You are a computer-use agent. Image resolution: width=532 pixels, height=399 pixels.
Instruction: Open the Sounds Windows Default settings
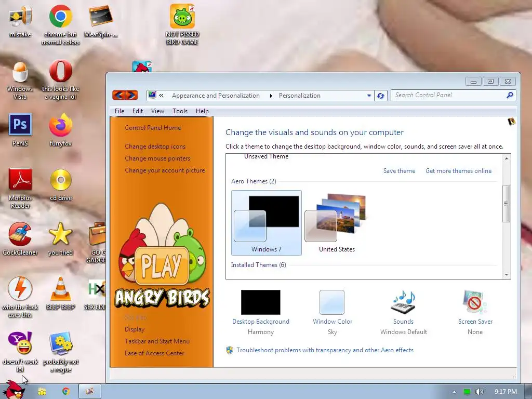pyautogui.click(x=403, y=312)
